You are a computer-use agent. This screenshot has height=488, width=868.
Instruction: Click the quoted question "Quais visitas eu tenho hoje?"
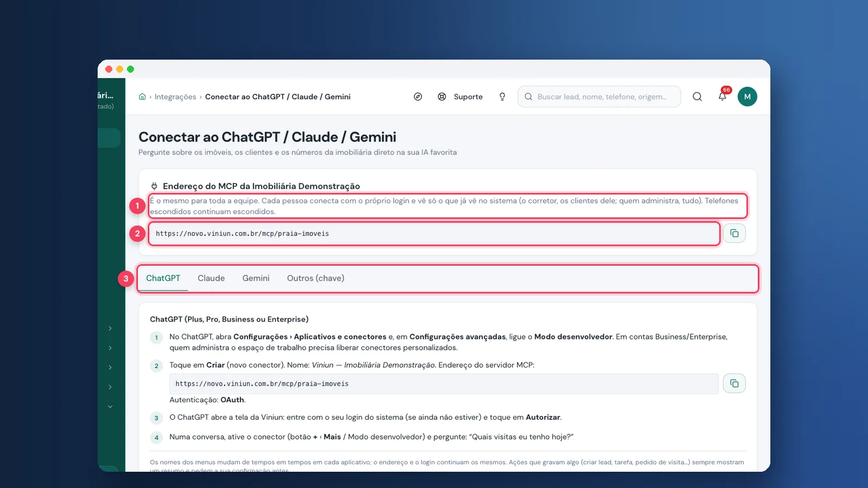(521, 437)
